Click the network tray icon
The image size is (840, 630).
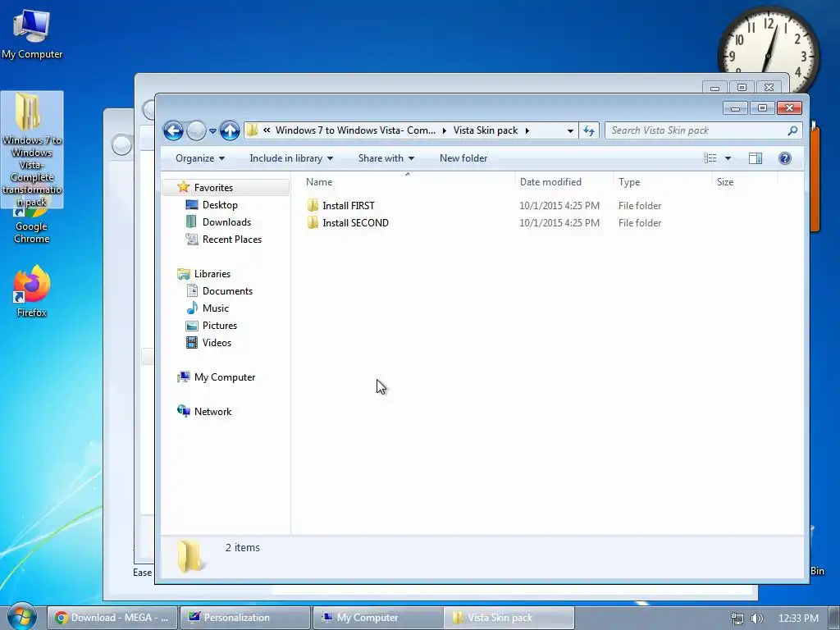tap(737, 619)
